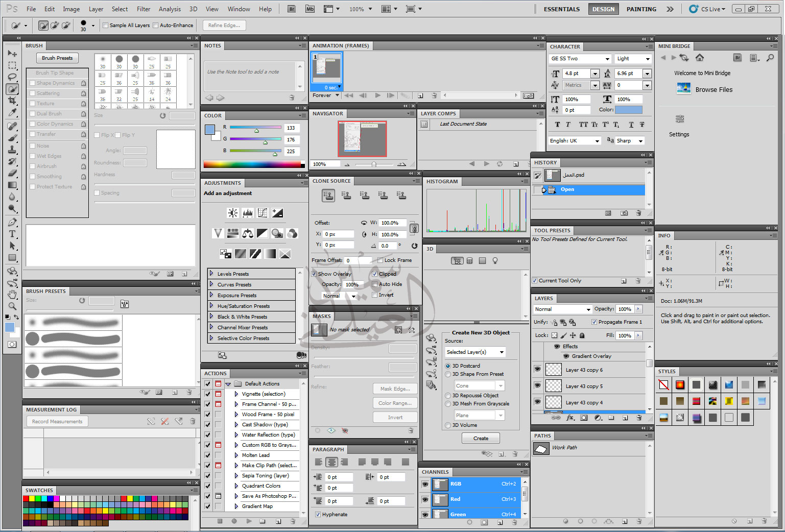Select the Eyedropper tool
The width and height of the screenshot is (785, 532).
coord(12,113)
